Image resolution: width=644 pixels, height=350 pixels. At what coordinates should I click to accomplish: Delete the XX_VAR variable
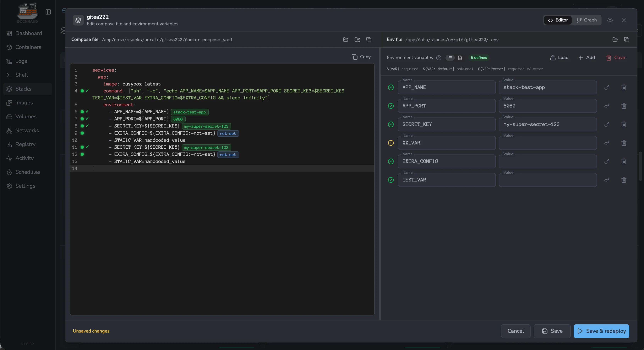[x=624, y=143]
